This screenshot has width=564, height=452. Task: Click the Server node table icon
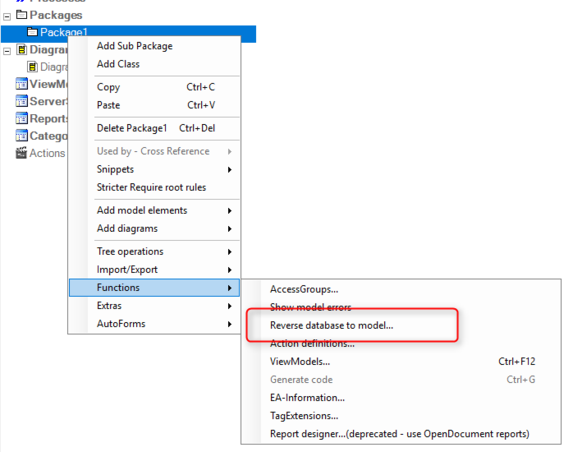click(22, 101)
